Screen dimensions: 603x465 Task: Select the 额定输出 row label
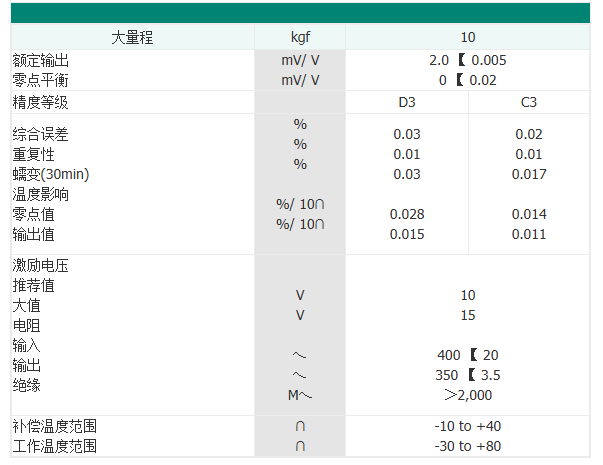(x=40, y=60)
